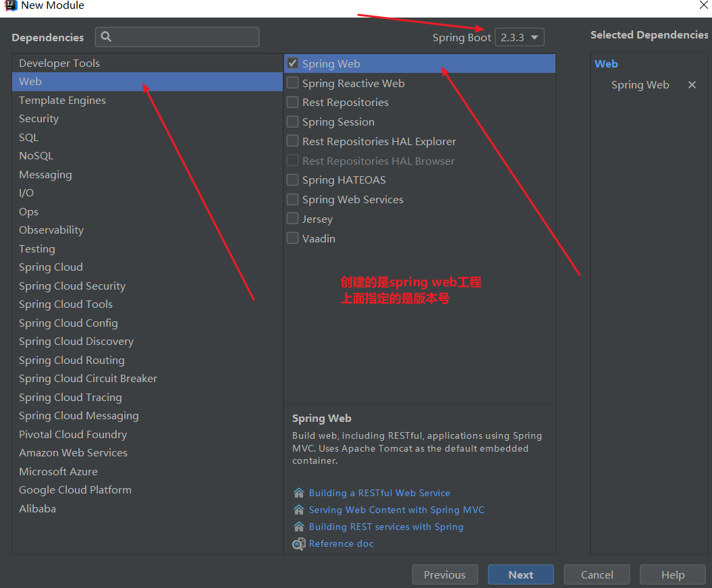Enable Rest Repositories HAL Explorer checkbox

[293, 141]
